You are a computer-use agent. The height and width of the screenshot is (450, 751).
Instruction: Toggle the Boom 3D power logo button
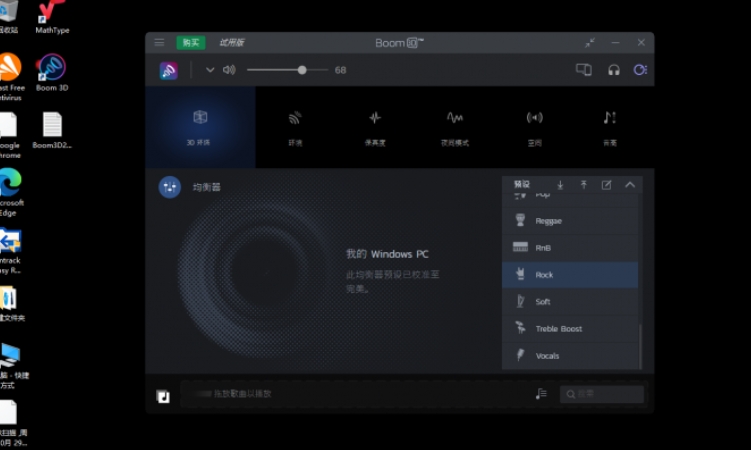click(x=169, y=70)
